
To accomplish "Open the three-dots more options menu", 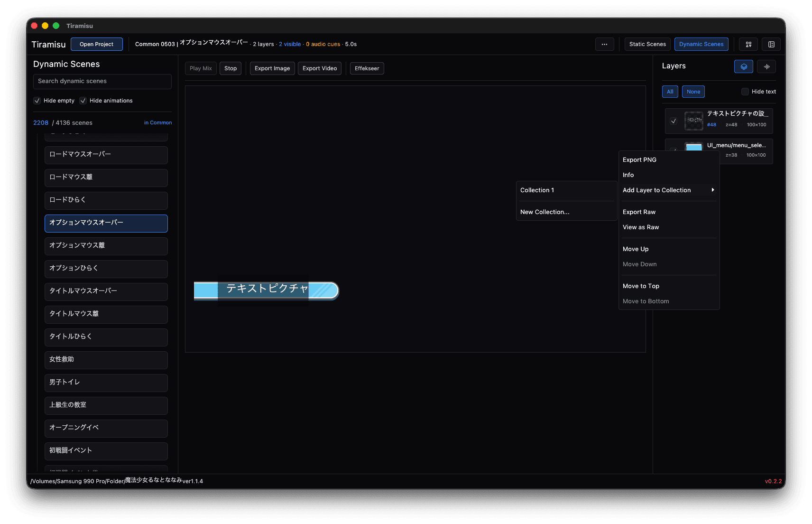I will pyautogui.click(x=604, y=44).
